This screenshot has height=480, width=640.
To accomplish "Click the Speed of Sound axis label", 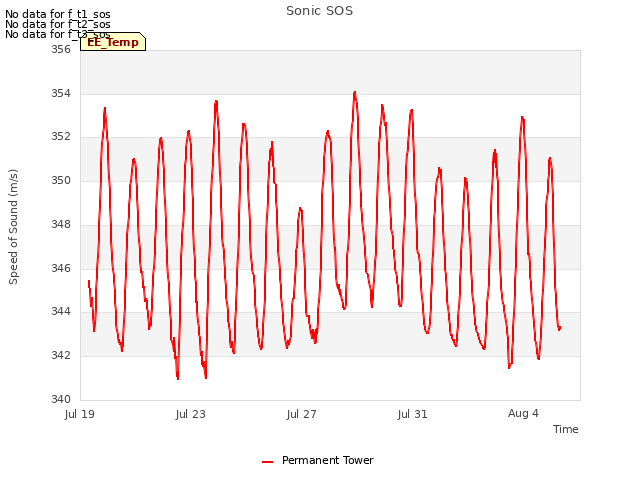I will (13, 227).
